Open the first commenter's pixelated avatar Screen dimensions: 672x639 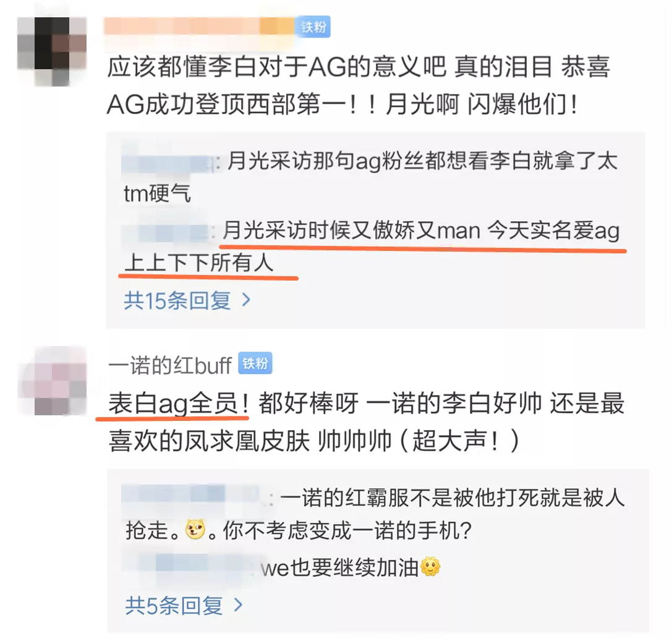(x=52, y=51)
